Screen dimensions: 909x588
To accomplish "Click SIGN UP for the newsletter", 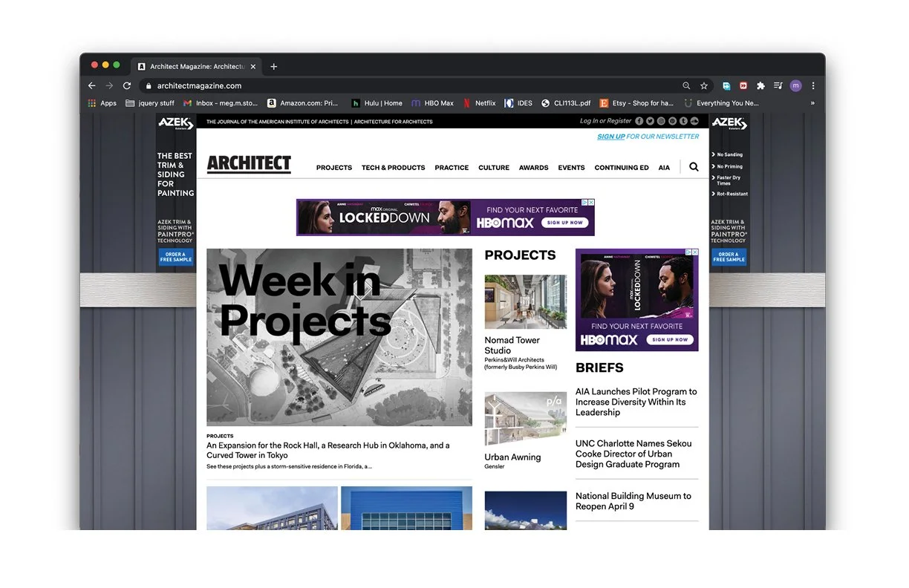I will [611, 137].
